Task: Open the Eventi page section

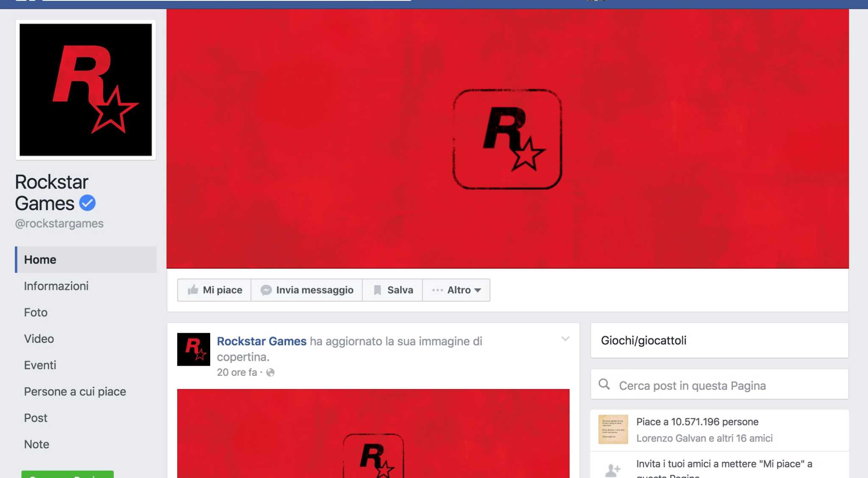Action: [x=40, y=365]
